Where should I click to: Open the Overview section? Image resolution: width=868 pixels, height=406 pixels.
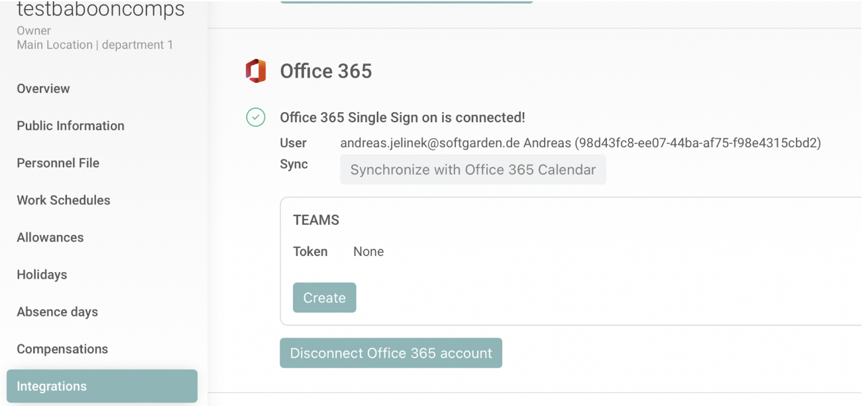pos(43,89)
